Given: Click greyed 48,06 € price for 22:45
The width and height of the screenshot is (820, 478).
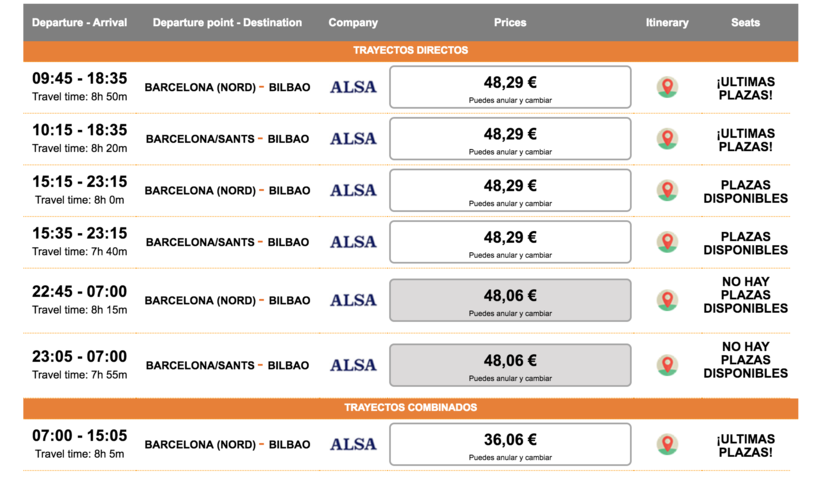Looking at the screenshot, I should click(510, 300).
